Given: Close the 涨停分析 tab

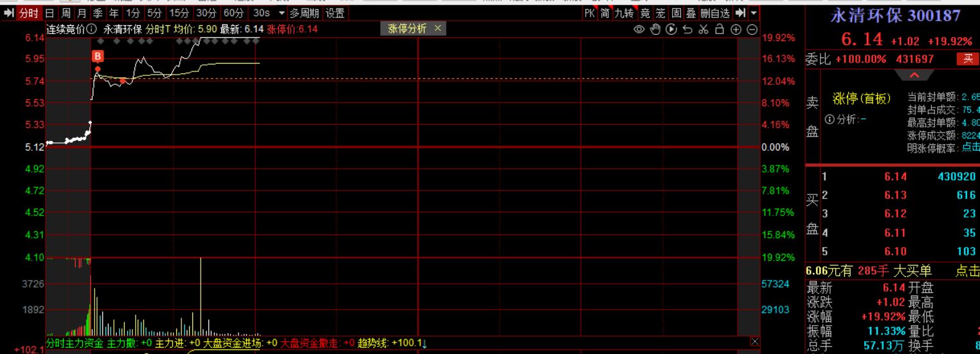Looking at the screenshot, I should pyautogui.click(x=438, y=28).
